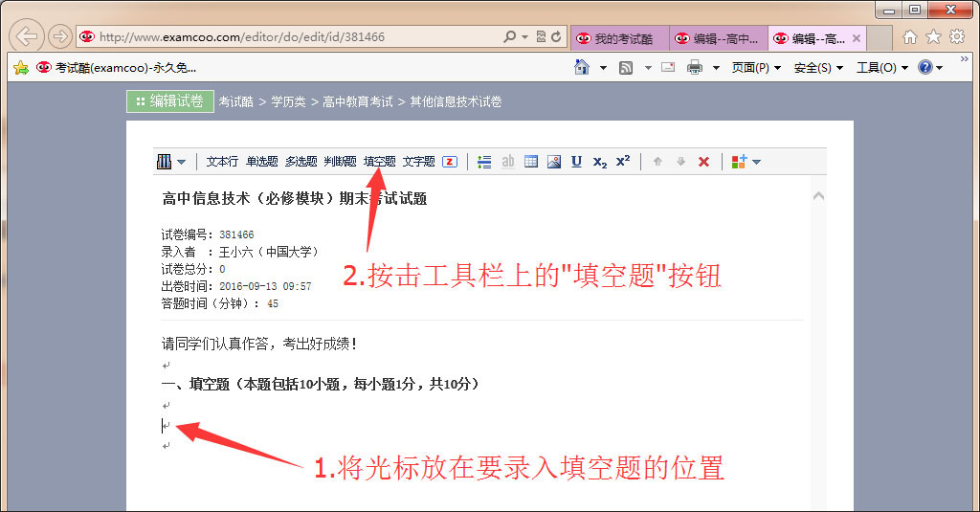Screen dimensions: 980x512
Task: Refresh the page with the reload icon
Action: [x=556, y=36]
